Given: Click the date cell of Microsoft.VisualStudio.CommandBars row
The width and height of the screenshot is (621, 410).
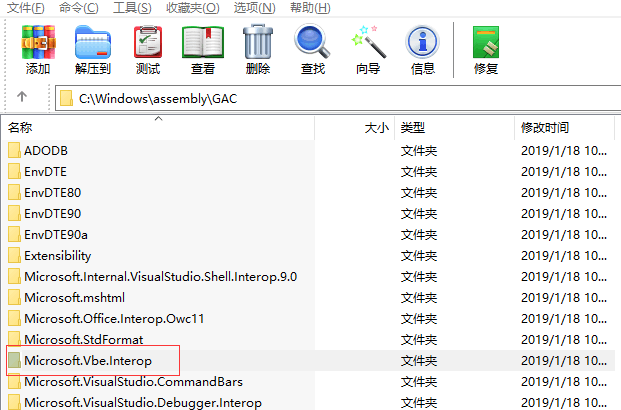Looking at the screenshot, I should [x=564, y=381].
